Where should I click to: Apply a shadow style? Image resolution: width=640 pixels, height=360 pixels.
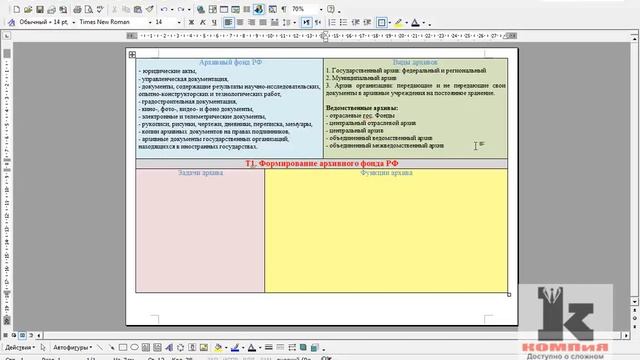pyautogui.click(x=303, y=348)
